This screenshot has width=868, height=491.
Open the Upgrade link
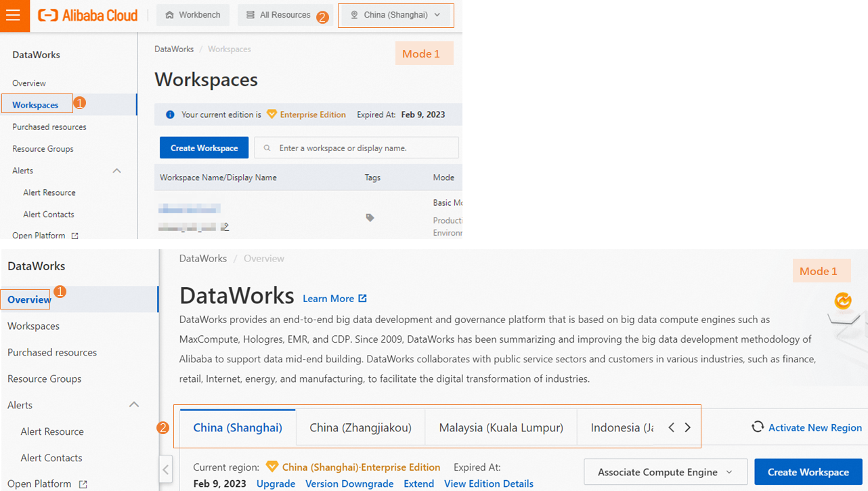276,484
